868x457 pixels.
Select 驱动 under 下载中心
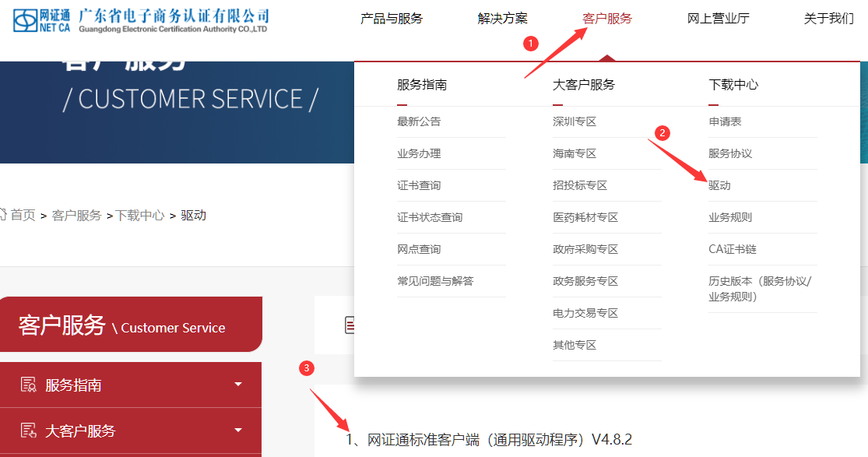click(719, 185)
